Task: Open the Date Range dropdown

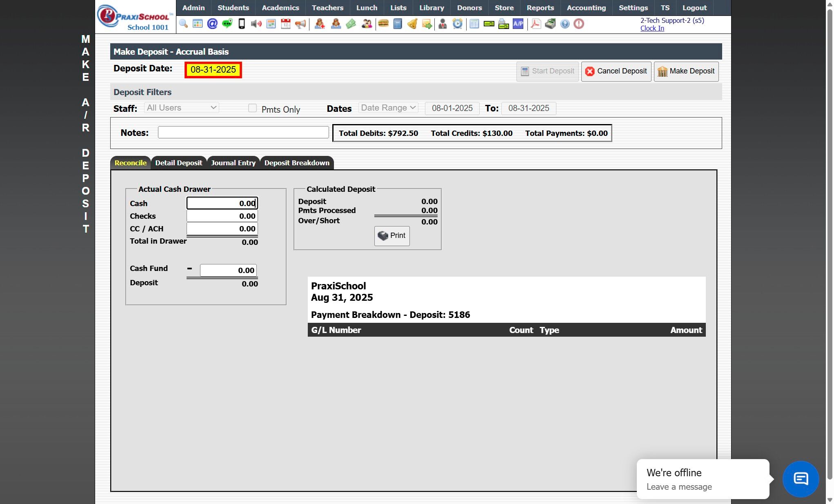Action: pyautogui.click(x=388, y=108)
